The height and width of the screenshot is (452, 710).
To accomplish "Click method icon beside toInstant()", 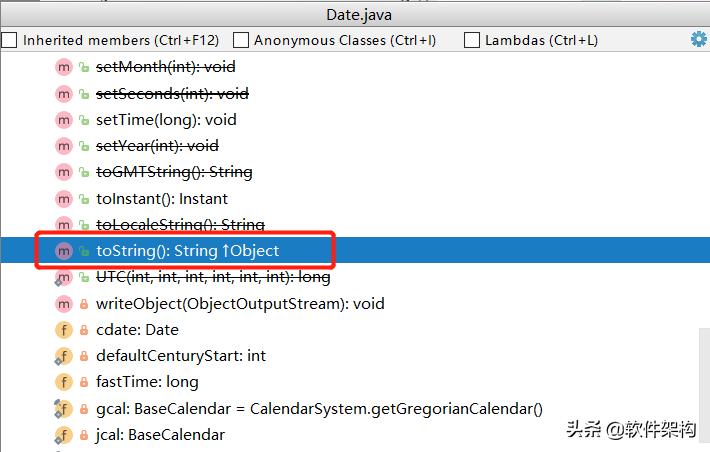I will coord(64,199).
